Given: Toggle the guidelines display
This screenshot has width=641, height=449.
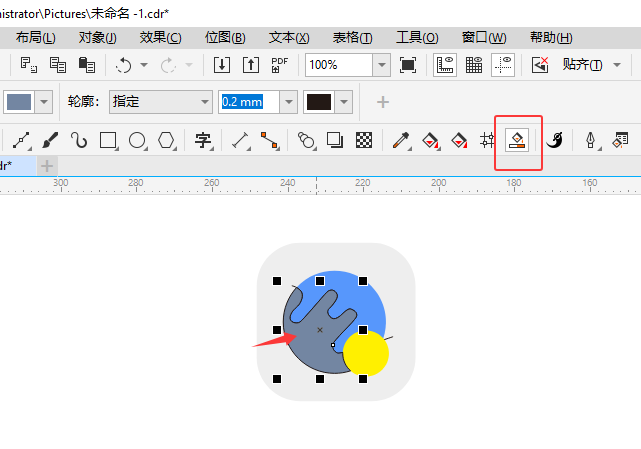Looking at the screenshot, I should tap(503, 65).
